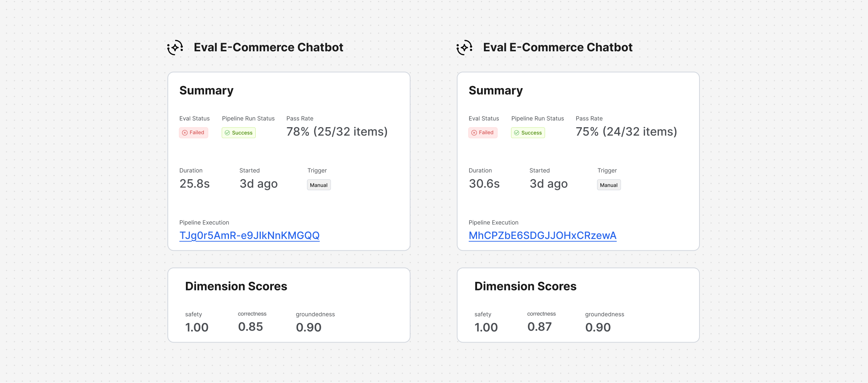Click the right Summary heading

[496, 90]
